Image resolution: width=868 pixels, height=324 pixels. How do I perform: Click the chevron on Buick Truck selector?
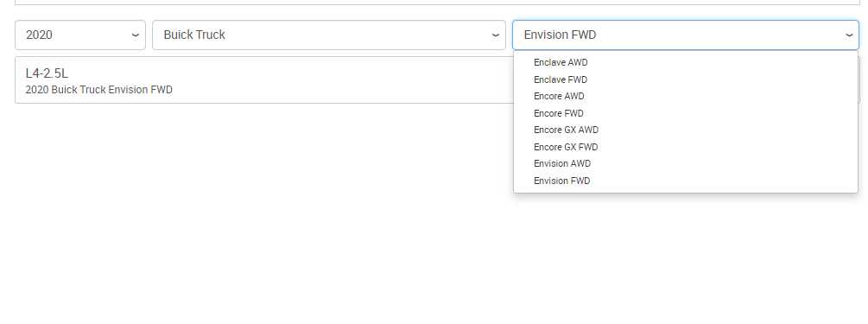click(x=496, y=35)
